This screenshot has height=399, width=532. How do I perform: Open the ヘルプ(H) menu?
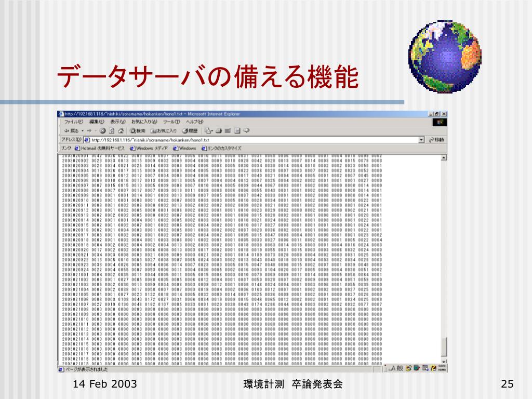(x=194, y=122)
